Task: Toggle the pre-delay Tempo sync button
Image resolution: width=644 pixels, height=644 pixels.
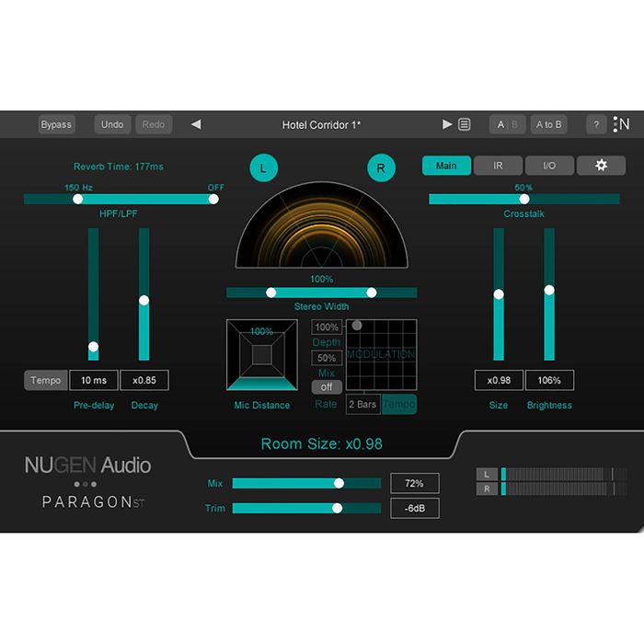Action: coord(45,380)
